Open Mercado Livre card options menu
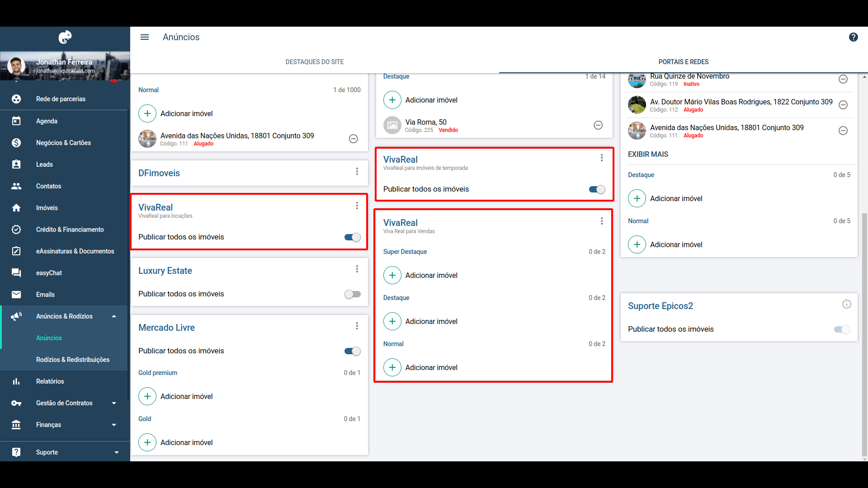This screenshot has height=488, width=868. coord(357,326)
